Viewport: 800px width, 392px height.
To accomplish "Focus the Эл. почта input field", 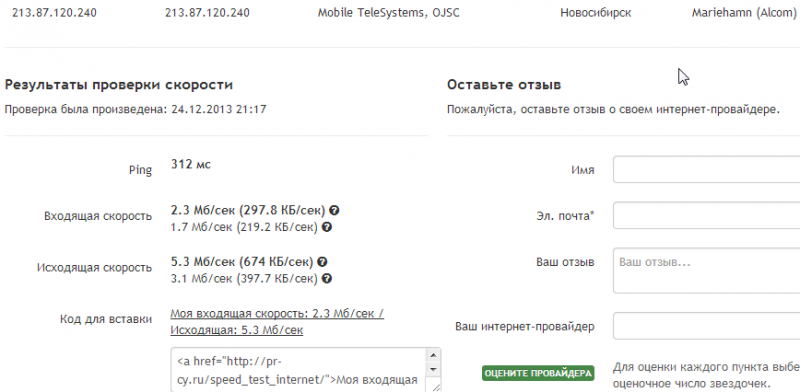I will 706,215.
